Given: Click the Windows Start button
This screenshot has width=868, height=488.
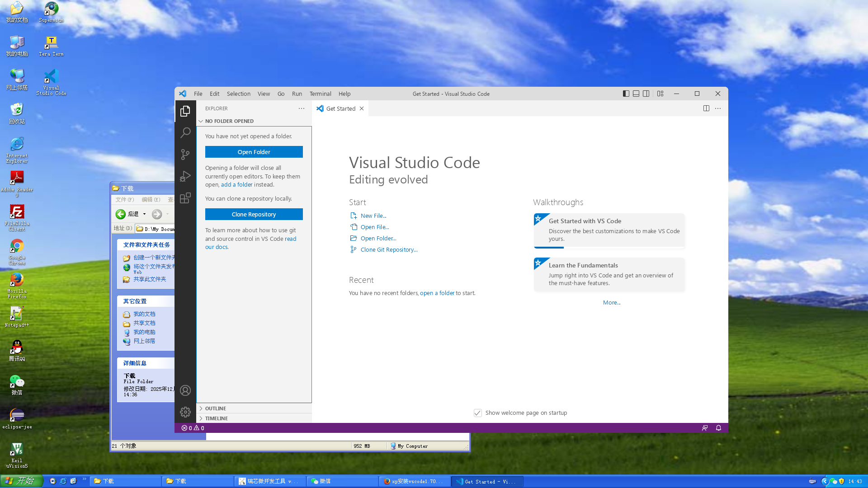Looking at the screenshot, I should click(x=21, y=481).
